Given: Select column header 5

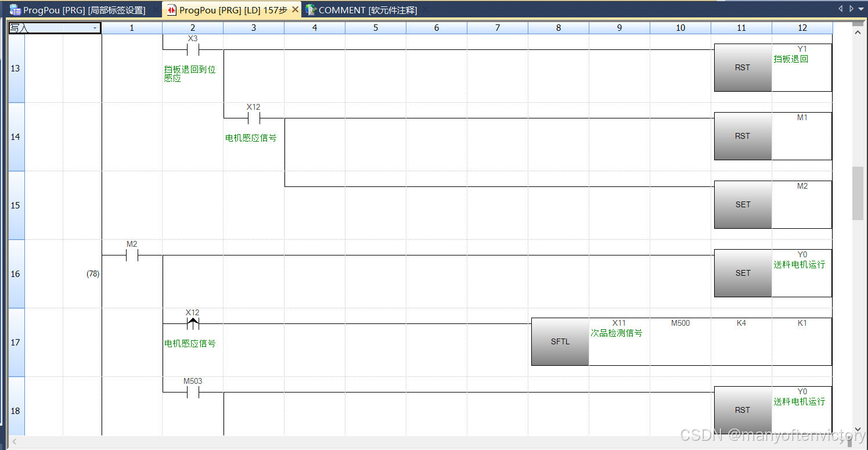Looking at the screenshot, I should point(376,28).
